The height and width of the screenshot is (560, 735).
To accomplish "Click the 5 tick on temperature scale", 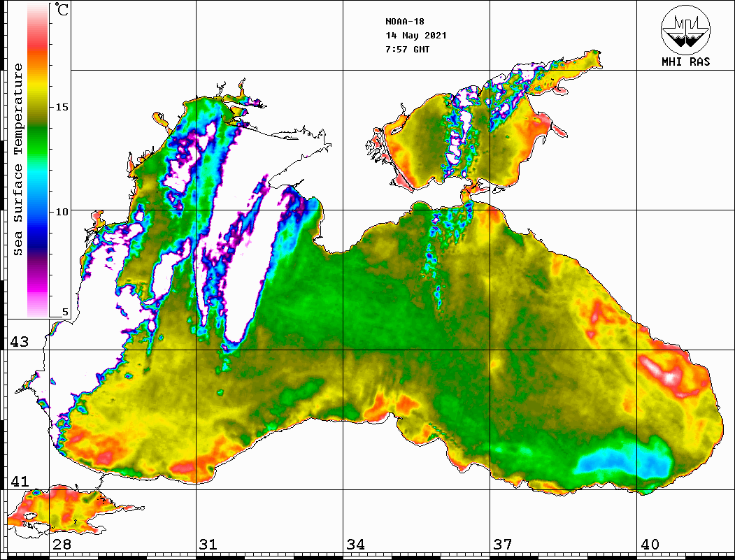I will click(x=65, y=312).
